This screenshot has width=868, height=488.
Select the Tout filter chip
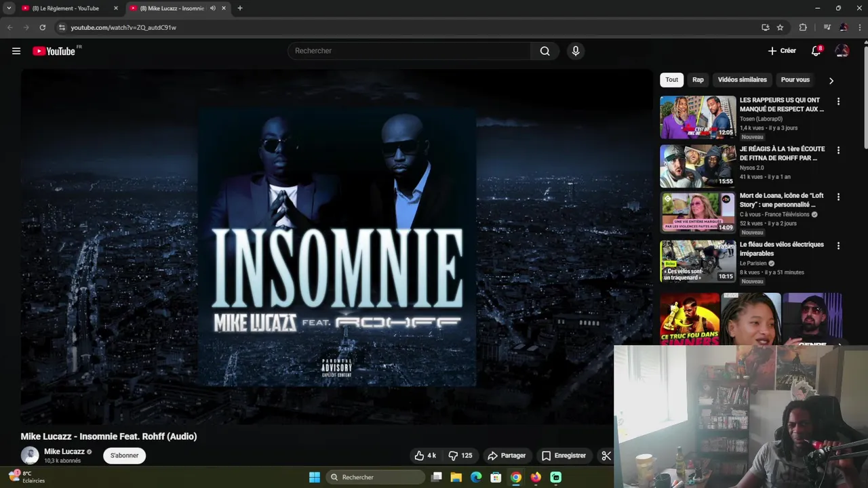point(671,79)
